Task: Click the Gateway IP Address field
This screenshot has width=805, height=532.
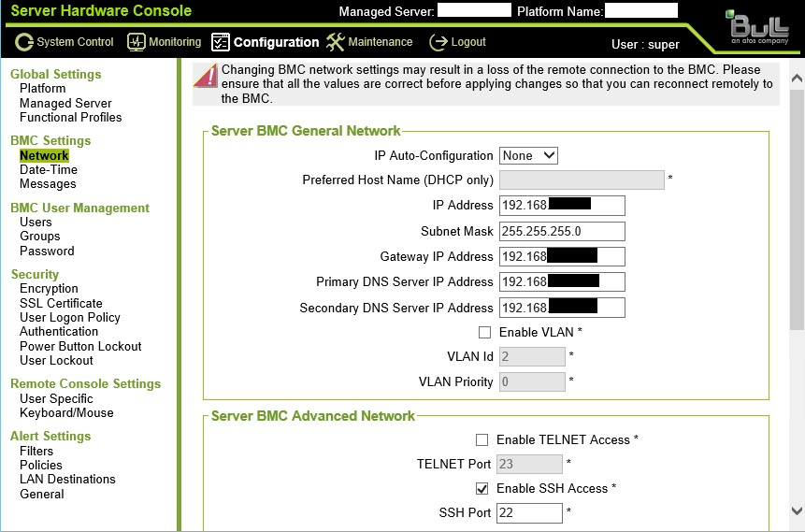Action: [562, 256]
